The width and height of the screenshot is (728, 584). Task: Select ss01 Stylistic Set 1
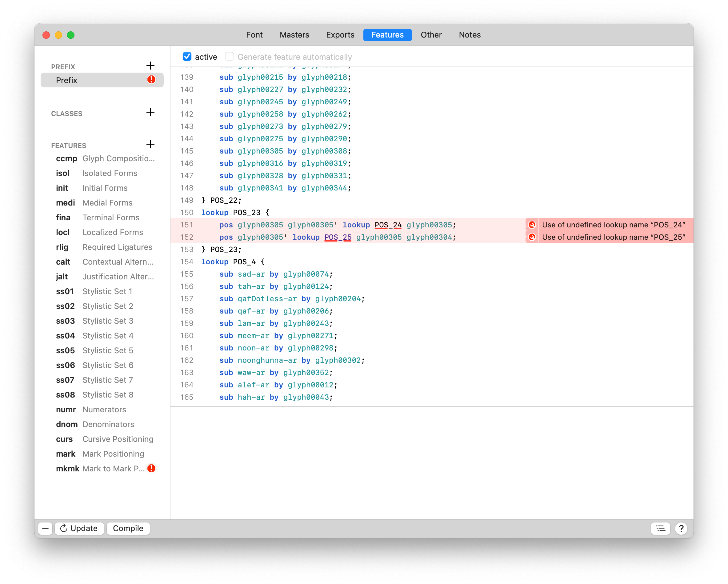[102, 291]
